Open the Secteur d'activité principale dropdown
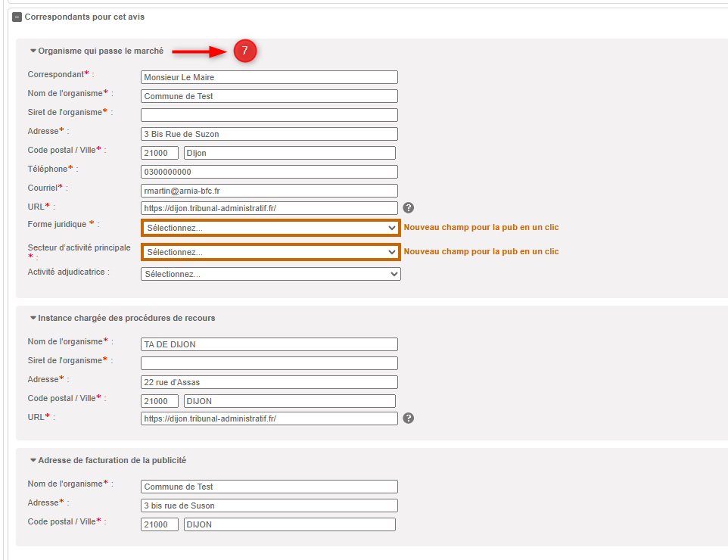The width and height of the screenshot is (728, 560). pos(270,252)
